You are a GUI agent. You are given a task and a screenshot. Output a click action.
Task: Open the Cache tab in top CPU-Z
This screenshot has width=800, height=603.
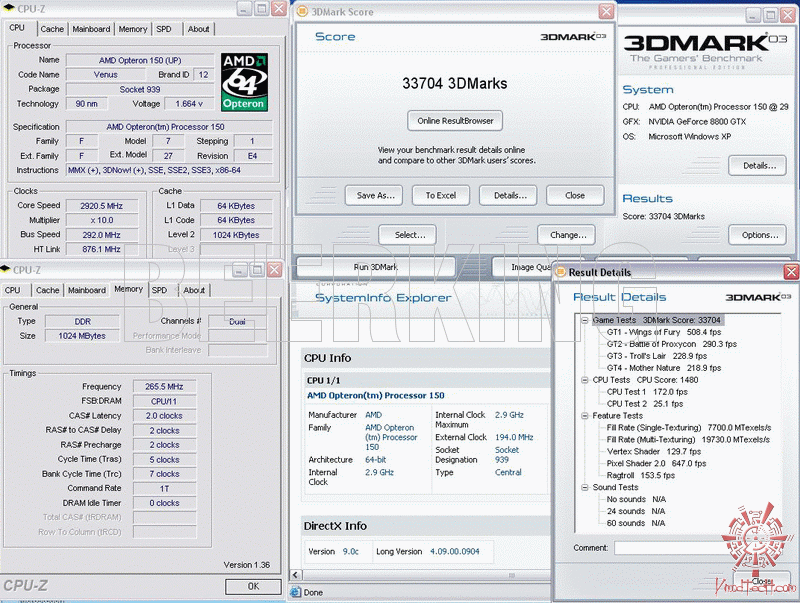(52, 29)
